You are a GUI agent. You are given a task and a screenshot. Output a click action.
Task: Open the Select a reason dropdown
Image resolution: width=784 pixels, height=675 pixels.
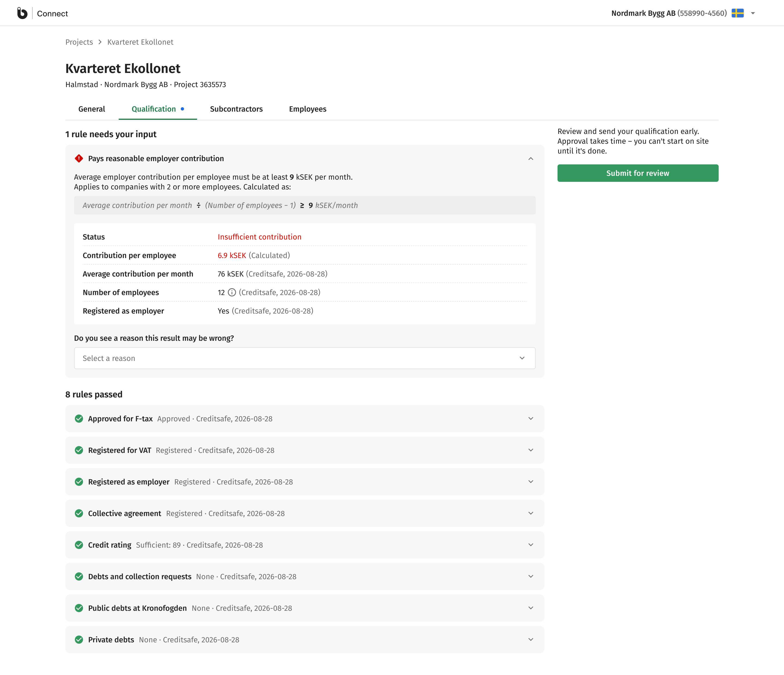tap(305, 358)
